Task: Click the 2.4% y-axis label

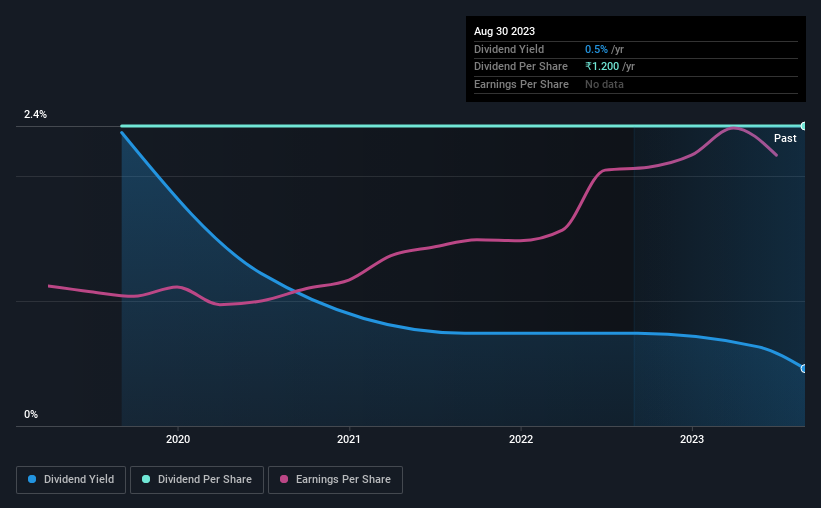Action: (x=35, y=114)
